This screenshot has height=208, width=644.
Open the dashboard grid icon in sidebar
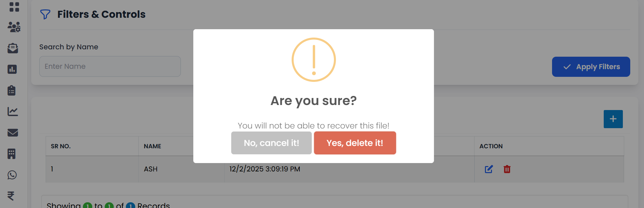pyautogui.click(x=14, y=7)
